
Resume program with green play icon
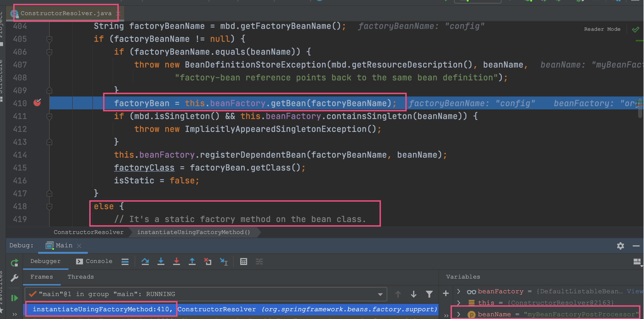coord(14,298)
